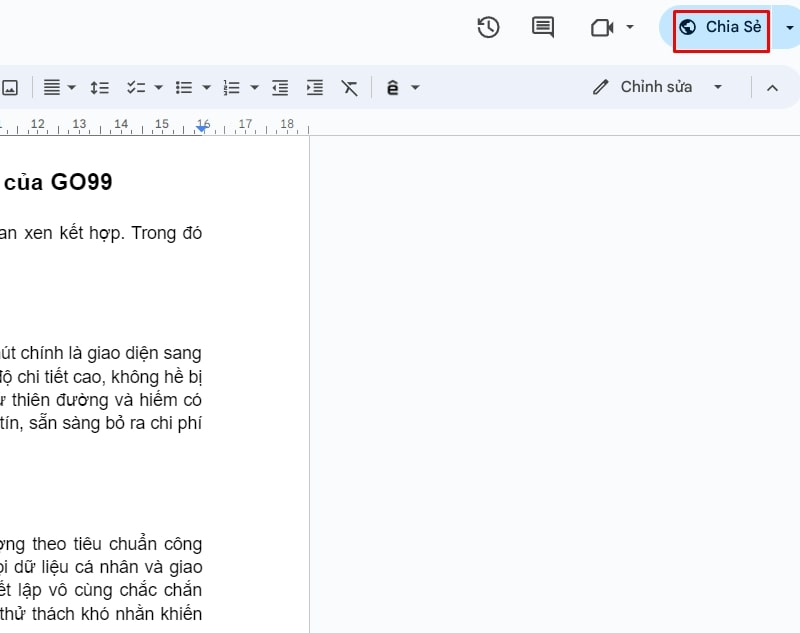The image size is (800, 633).
Task: Clear formatting from selected text
Action: (349, 87)
